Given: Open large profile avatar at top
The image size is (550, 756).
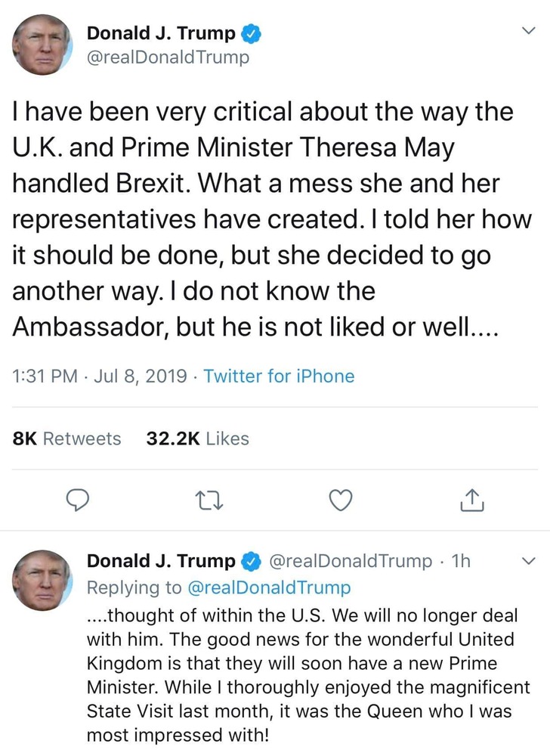Looking at the screenshot, I should click(x=42, y=44).
